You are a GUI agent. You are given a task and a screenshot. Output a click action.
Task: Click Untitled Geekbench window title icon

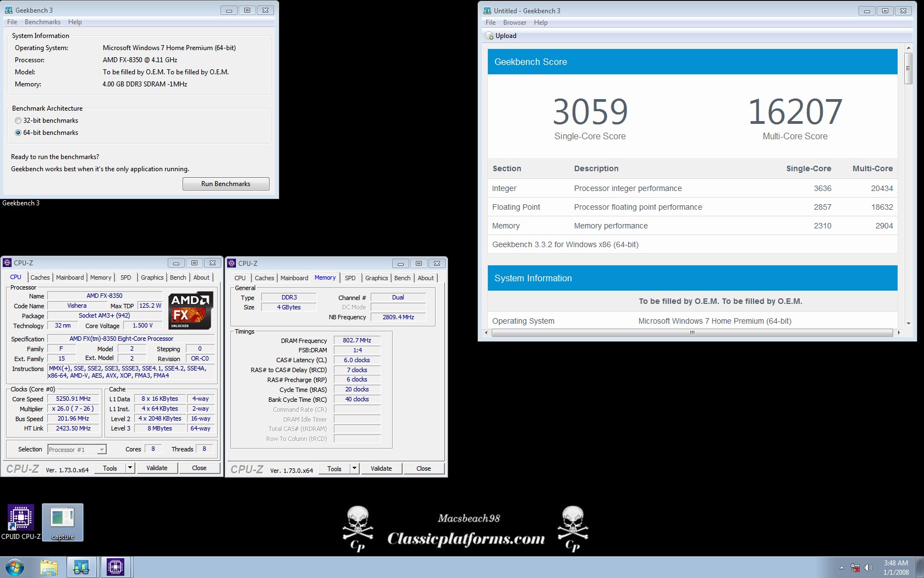point(487,10)
